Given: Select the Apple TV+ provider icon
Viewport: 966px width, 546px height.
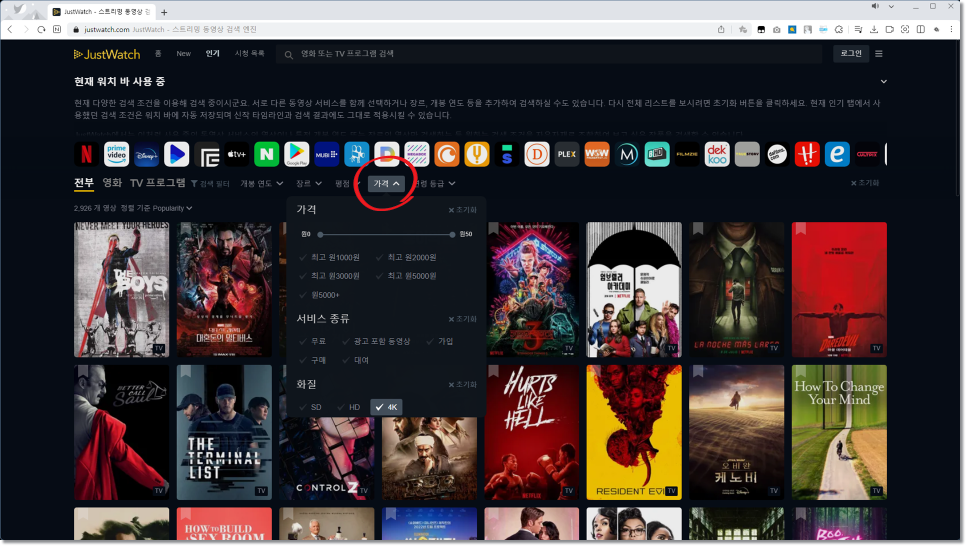Looking at the screenshot, I should click(237, 154).
